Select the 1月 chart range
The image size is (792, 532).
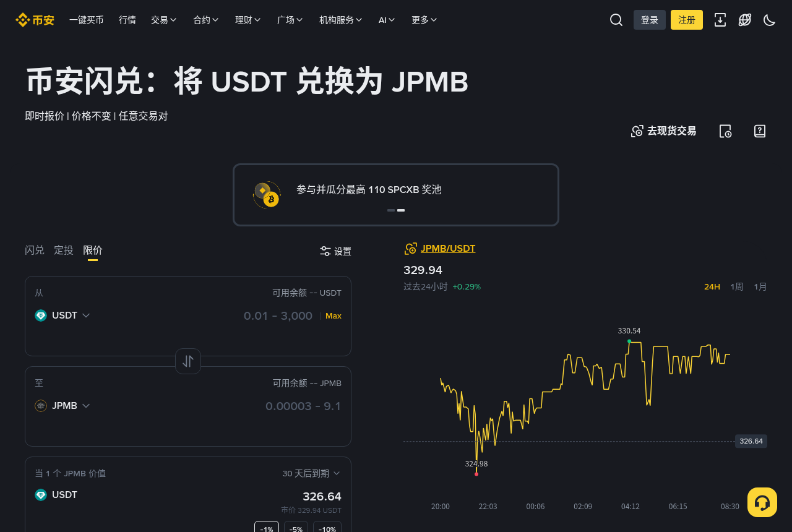760,286
